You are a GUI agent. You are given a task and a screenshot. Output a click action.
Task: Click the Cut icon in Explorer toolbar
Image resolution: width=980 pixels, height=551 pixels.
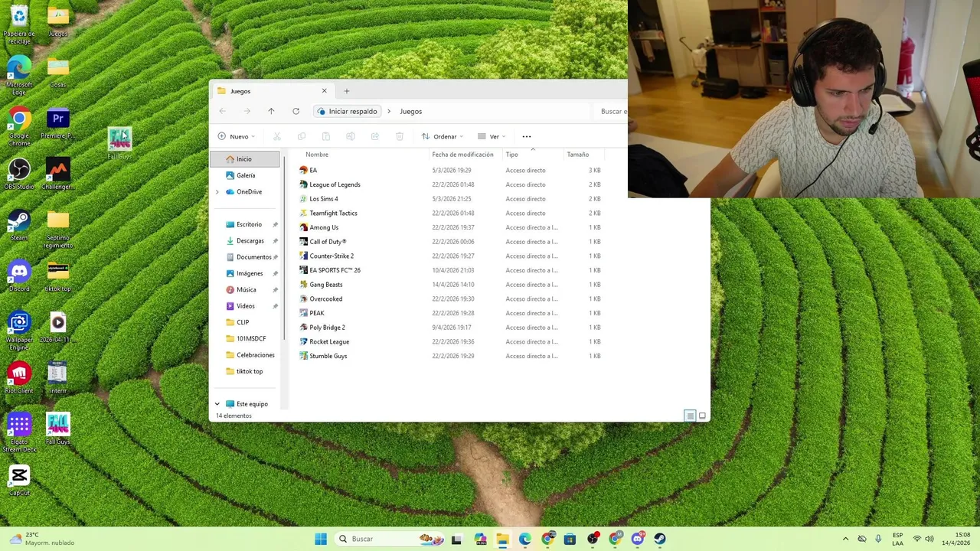[x=277, y=136]
